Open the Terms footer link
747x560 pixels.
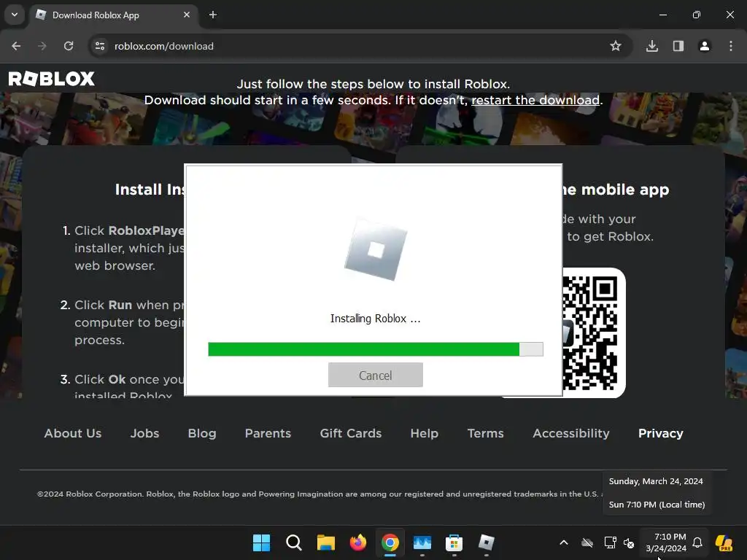pos(485,433)
